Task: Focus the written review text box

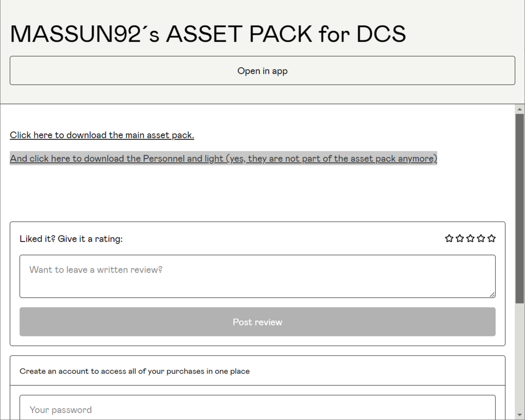Action: (x=257, y=276)
